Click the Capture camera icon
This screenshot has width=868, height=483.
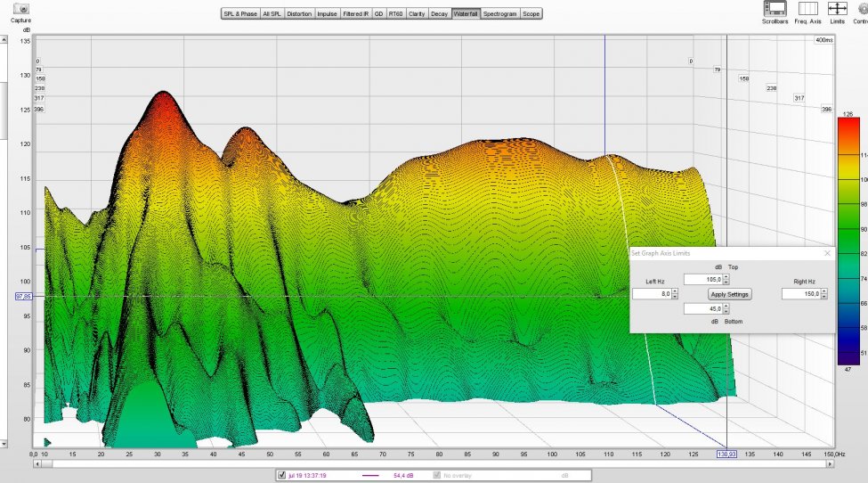(20, 8)
